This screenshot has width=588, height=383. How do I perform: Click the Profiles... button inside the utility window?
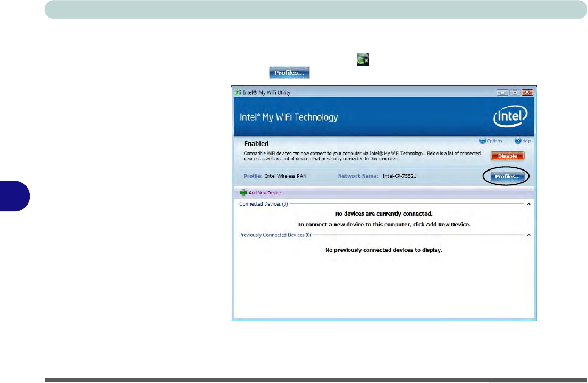507,176
